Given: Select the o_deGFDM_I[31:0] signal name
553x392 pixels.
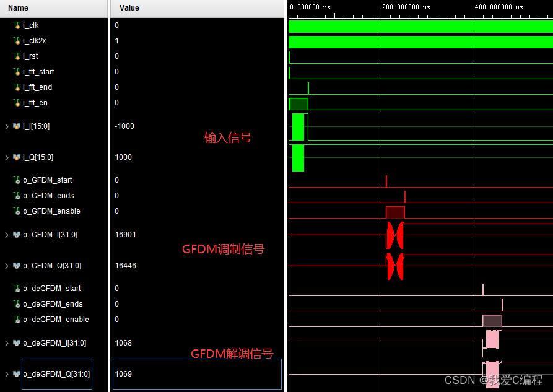Looking at the screenshot, I should click(54, 343).
